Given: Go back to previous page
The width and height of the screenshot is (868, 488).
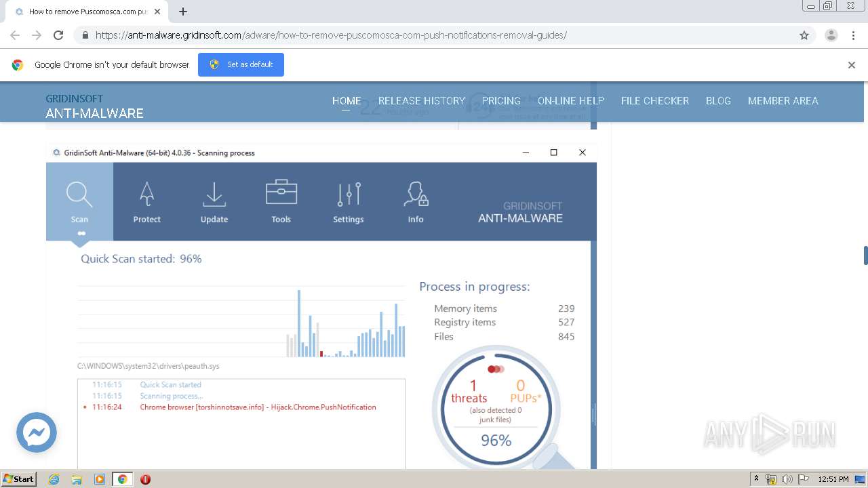Looking at the screenshot, I should point(15,35).
